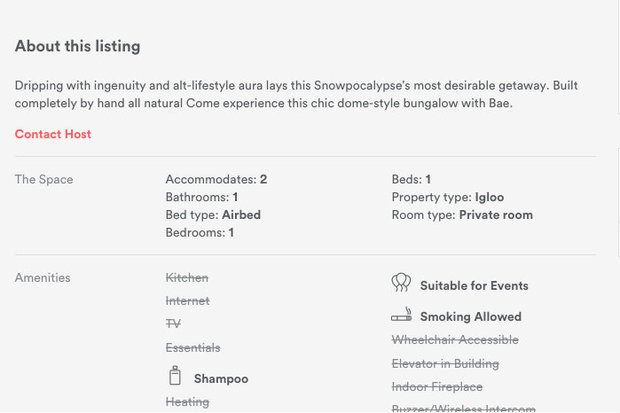620x413 pixels.
Task: Click the crossed-out Wheelchair Accessible amenity
Action: pos(455,340)
